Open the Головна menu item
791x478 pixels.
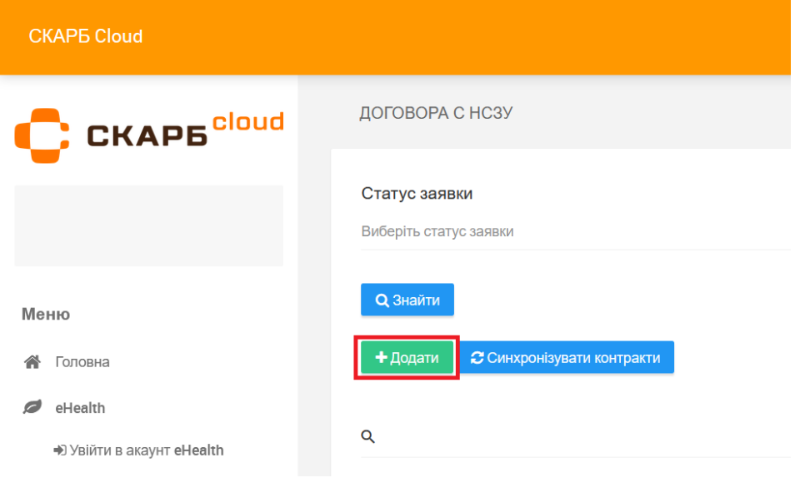tap(82, 362)
